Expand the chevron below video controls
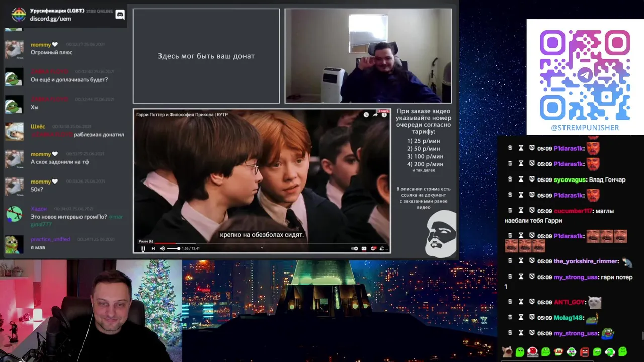The width and height of the screenshot is (644, 362). 262,248
